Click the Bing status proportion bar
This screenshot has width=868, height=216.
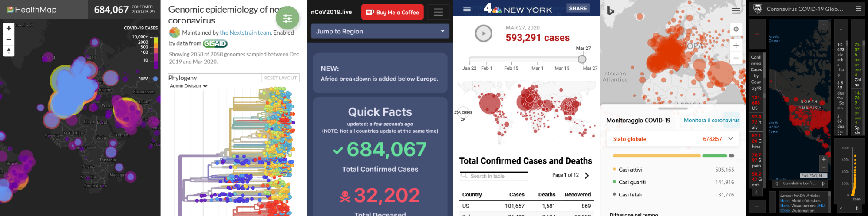[x=673, y=156]
